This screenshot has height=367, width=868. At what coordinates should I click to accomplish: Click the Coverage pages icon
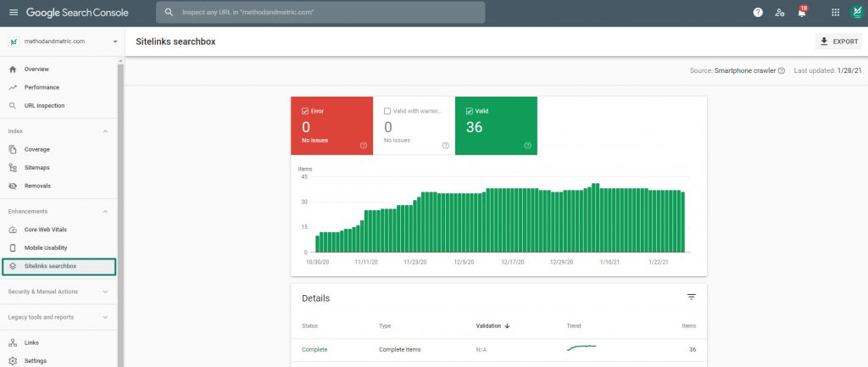point(13,149)
